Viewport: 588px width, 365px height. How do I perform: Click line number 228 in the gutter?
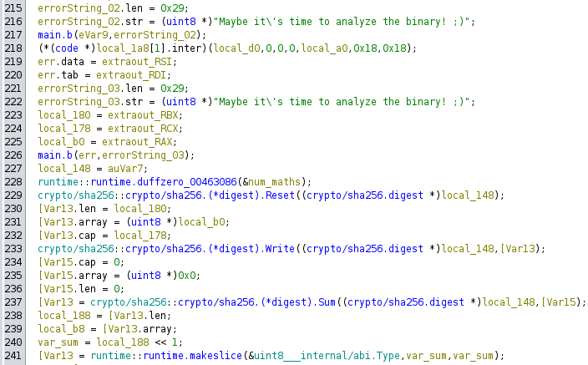(x=15, y=182)
